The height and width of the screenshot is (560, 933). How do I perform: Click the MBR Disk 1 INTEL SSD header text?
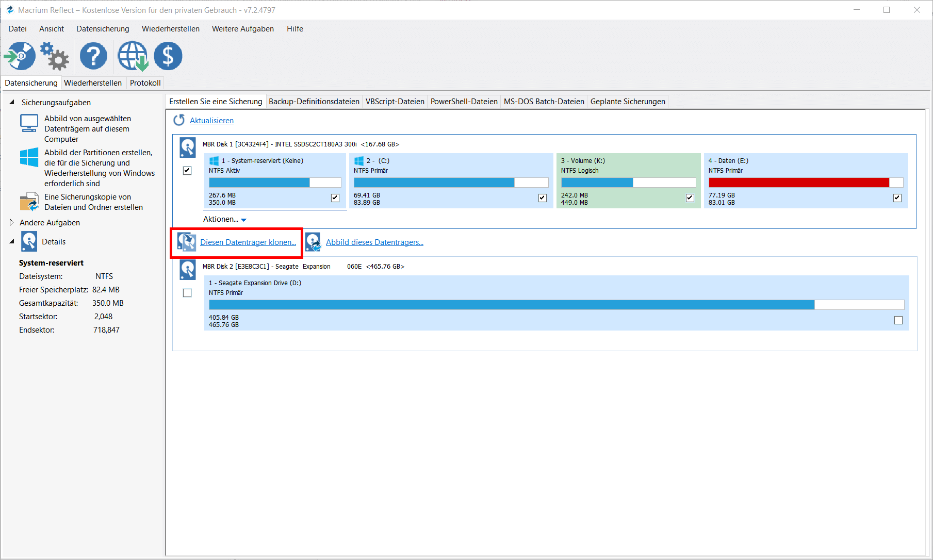click(301, 144)
